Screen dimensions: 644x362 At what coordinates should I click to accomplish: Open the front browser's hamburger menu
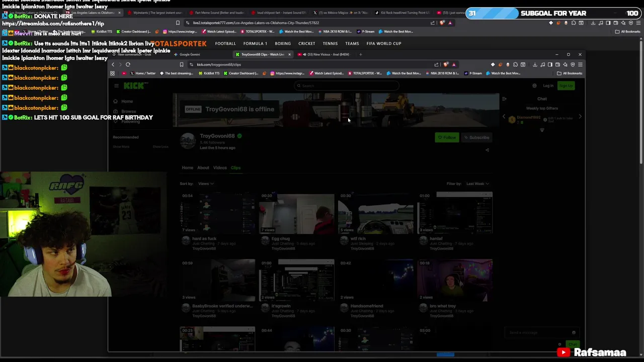point(580,64)
